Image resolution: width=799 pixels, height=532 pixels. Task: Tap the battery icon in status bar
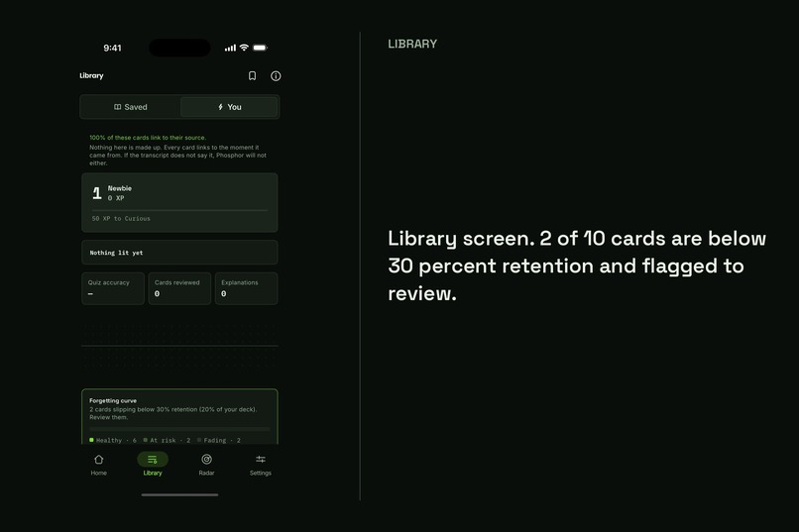pos(261,48)
